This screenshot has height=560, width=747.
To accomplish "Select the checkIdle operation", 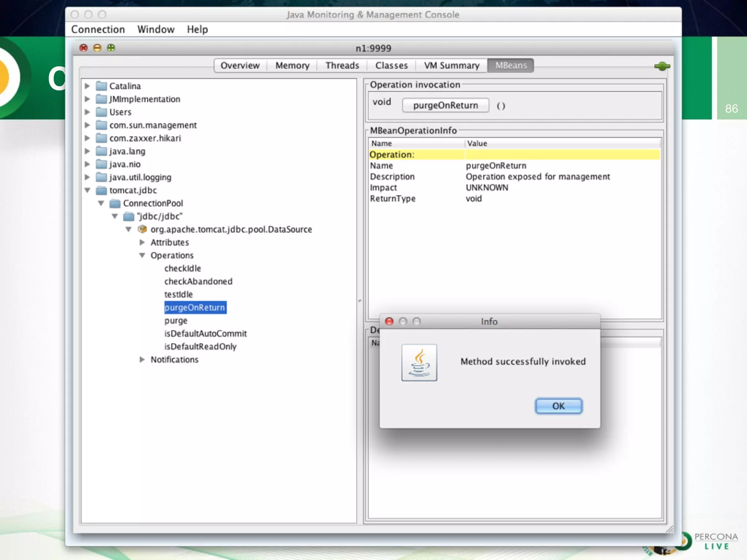I will tap(182, 268).
